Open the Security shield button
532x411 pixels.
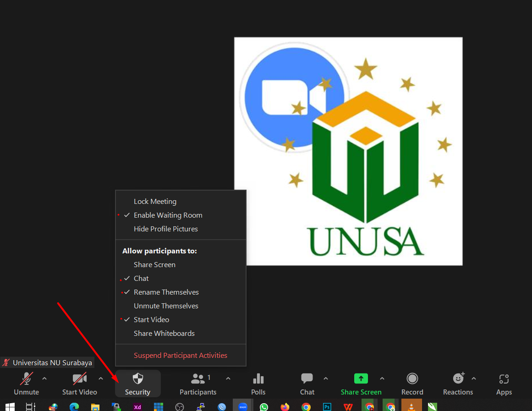[138, 384]
